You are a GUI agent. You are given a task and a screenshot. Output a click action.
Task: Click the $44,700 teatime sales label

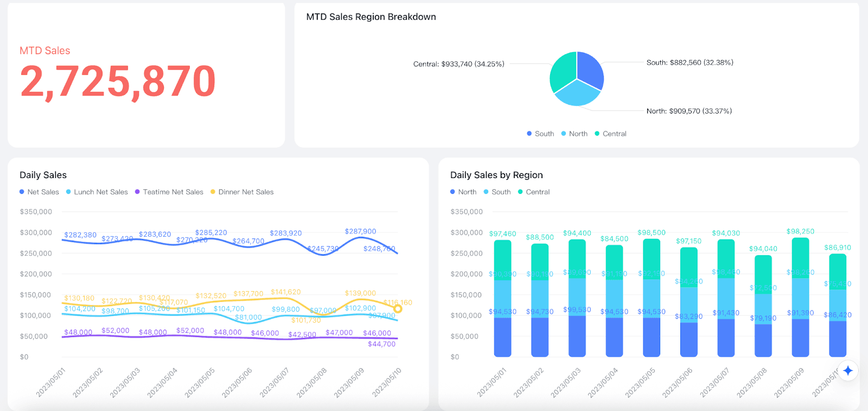coord(382,344)
